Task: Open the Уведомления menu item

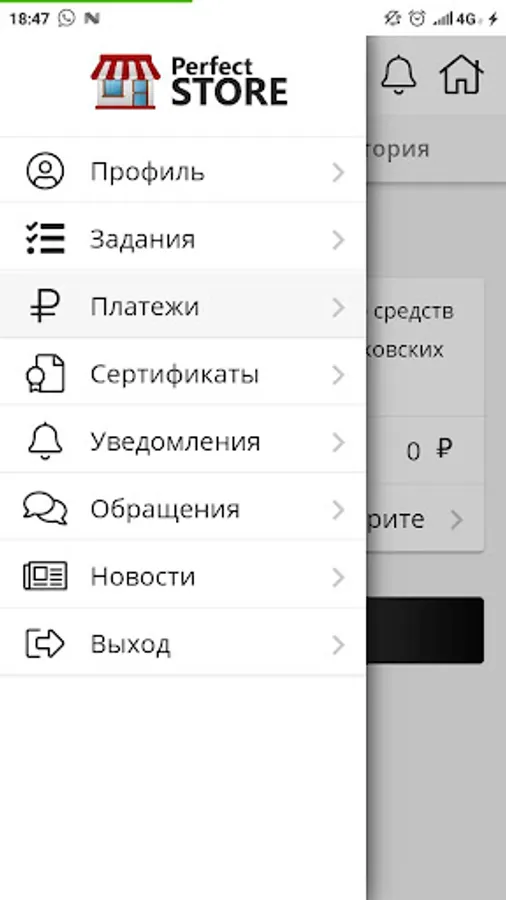Action: pos(182,441)
